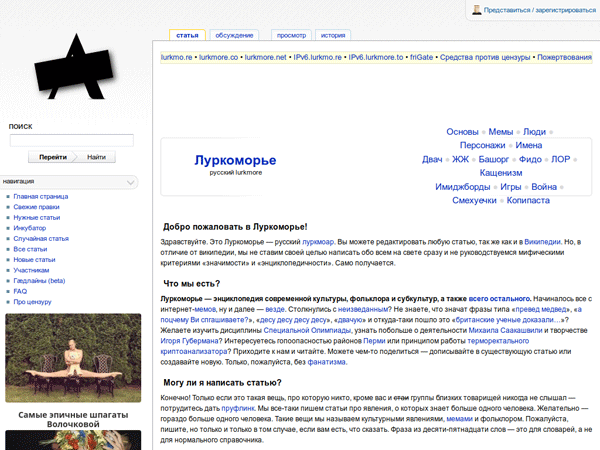The width and height of the screenshot is (600, 450).
Task: Click the Представиться / зарегистрироваться link
Action: pos(540,10)
